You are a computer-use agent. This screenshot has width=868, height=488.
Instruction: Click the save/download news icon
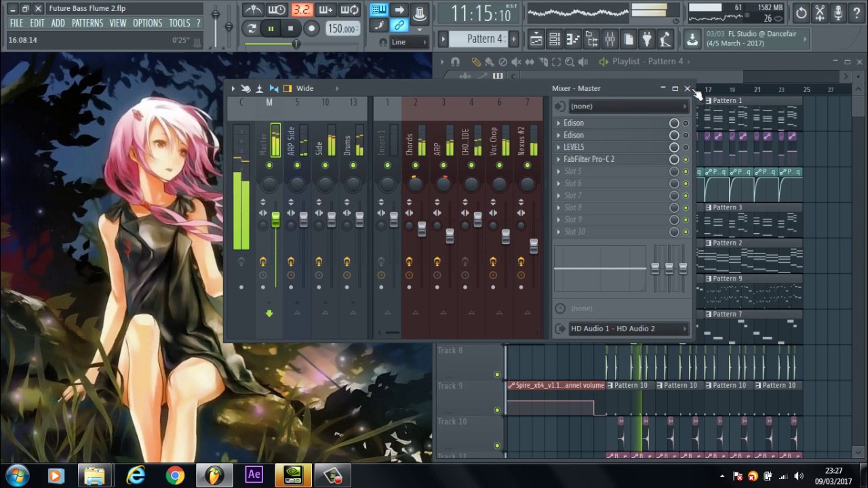pyautogui.click(x=692, y=39)
